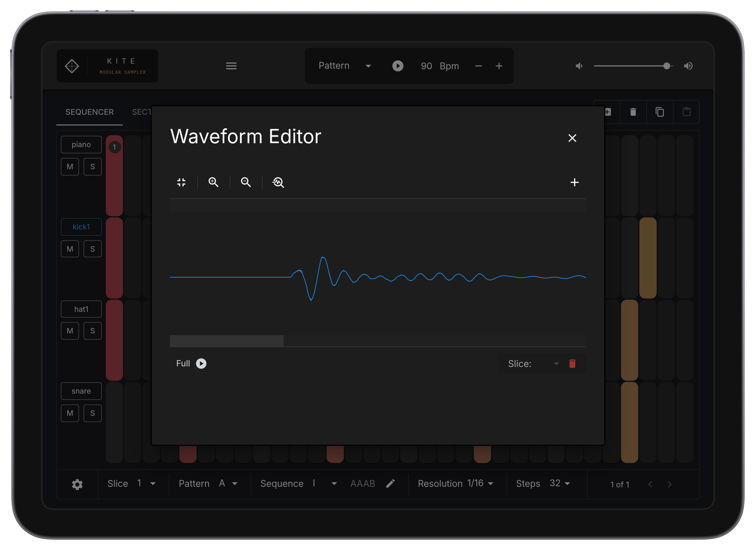The height and width of the screenshot is (551, 756).
Task: Play the Full sample preview
Action: [x=201, y=363]
